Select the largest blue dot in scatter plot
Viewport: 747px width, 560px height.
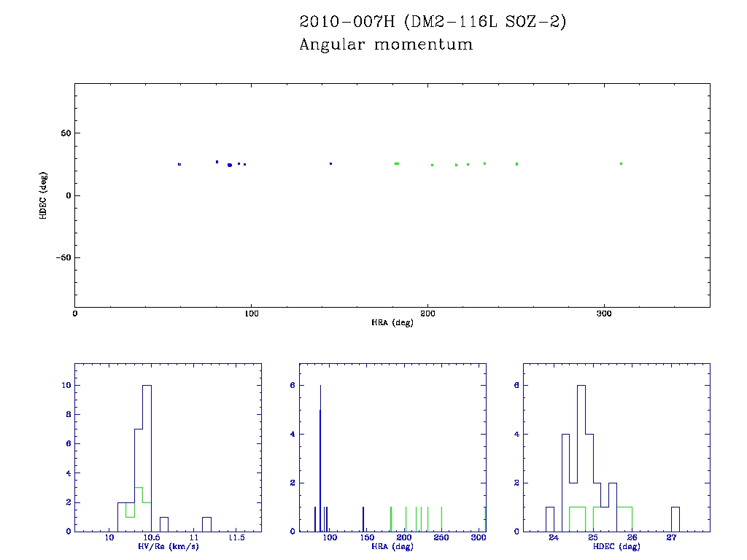coord(230,165)
